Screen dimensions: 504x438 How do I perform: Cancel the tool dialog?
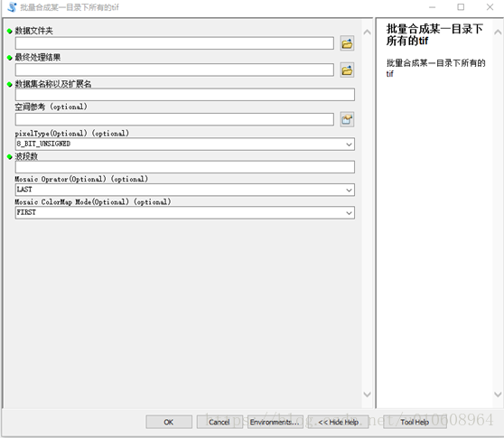coord(219,422)
